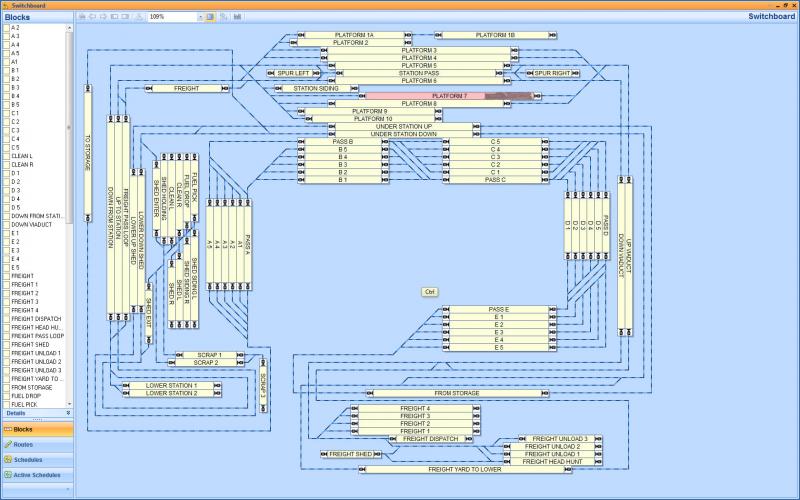Image resolution: width=800 pixels, height=500 pixels.
Task: Click the FREIGHT YARD TO LOWER block
Action: coord(464,468)
